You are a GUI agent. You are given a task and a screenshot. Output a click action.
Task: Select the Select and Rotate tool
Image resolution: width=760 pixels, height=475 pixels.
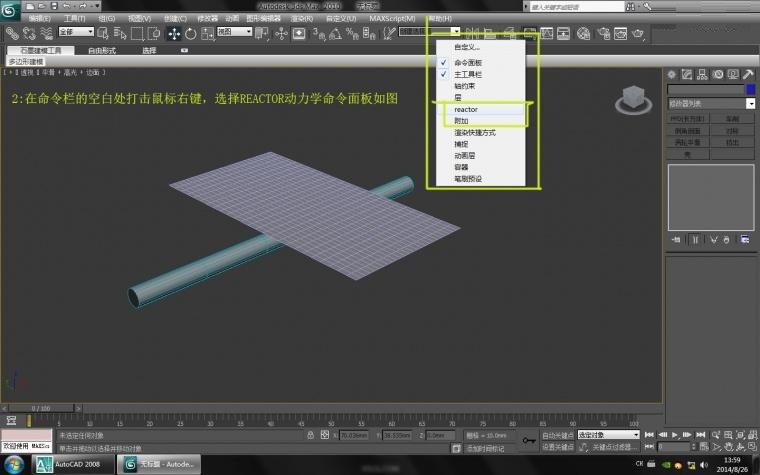[190, 33]
